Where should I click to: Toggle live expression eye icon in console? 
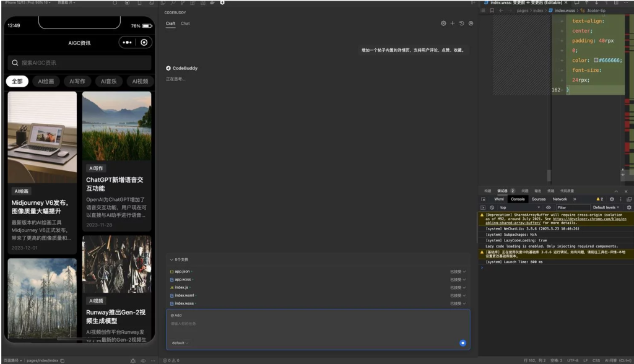tap(549, 207)
